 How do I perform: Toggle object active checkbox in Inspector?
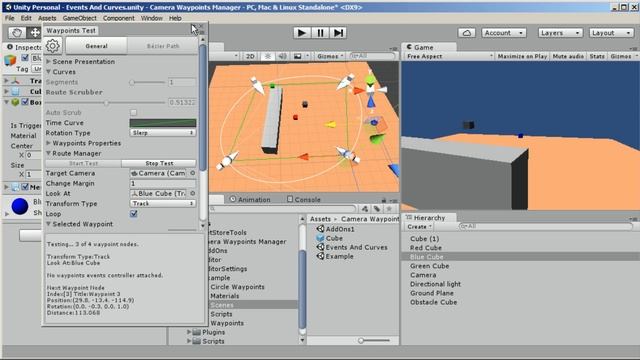tap(25, 58)
